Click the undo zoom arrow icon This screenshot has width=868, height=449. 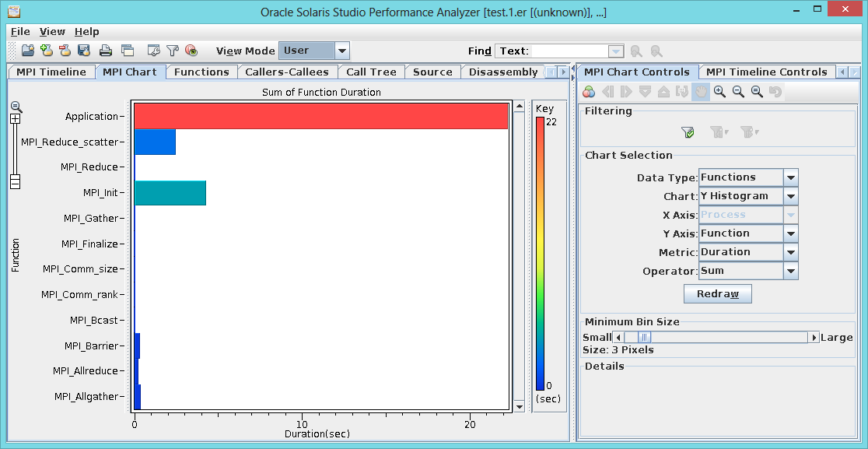pos(775,92)
